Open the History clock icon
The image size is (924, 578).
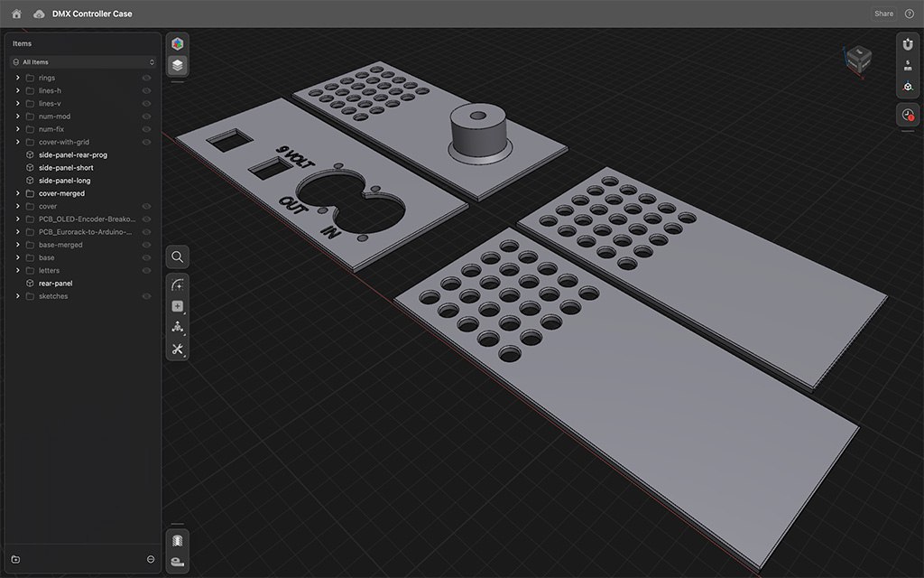pos(908,115)
